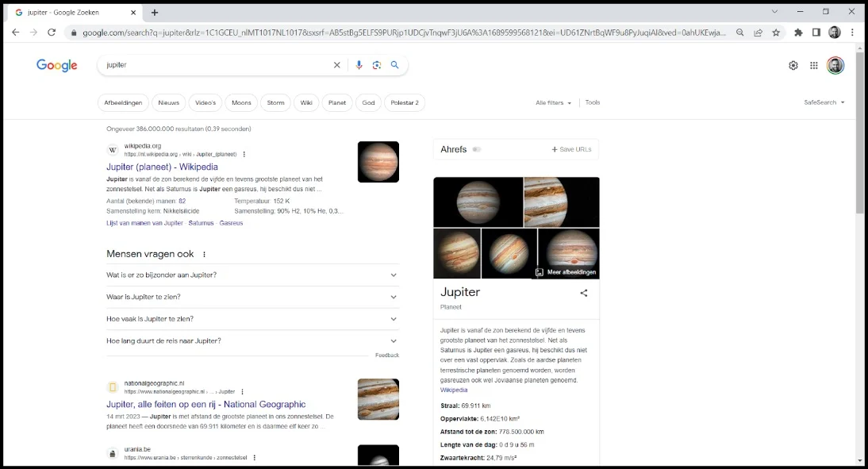Select the Storm filter chip
Screen dimensions: 868x469
point(275,102)
